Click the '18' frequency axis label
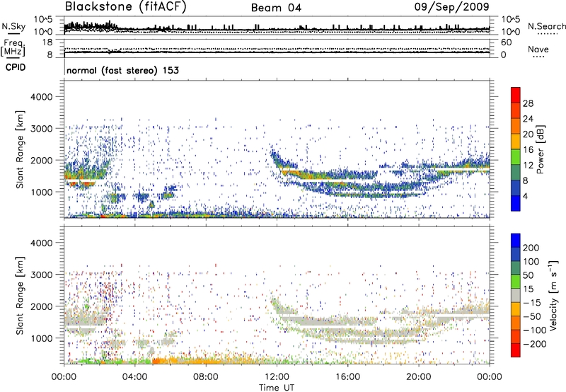 47,42
